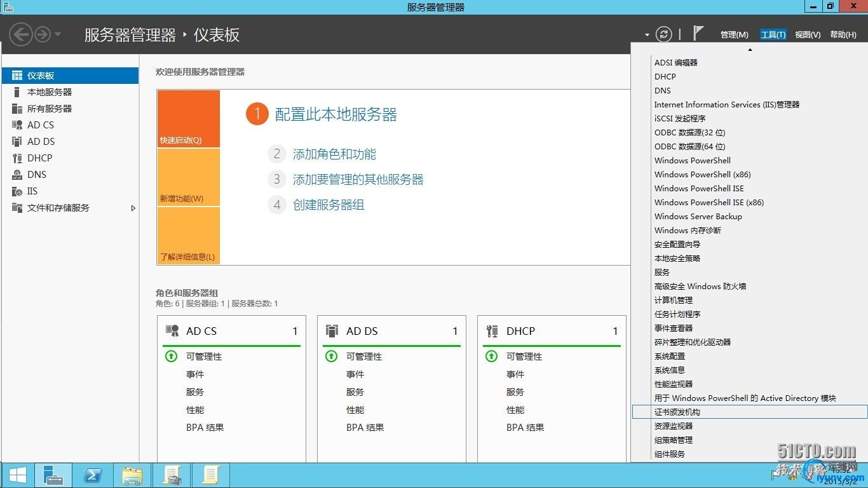Click 创建服务器组 link
Image resolution: width=868 pixels, height=488 pixels.
(329, 205)
